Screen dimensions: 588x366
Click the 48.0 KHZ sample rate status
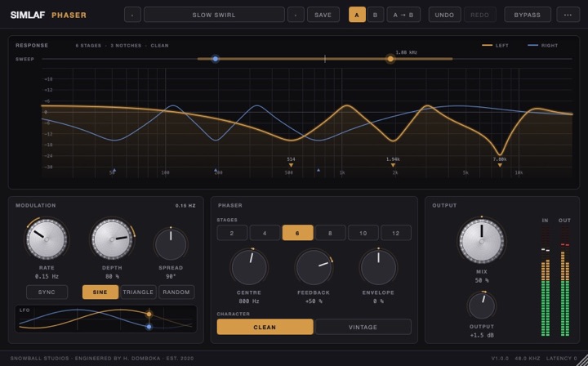[528, 359]
